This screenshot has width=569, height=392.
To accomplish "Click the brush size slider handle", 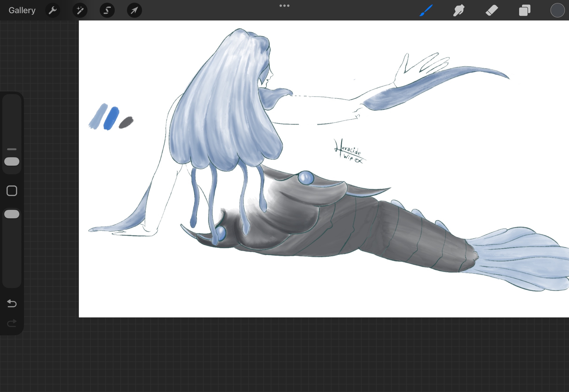I will tap(12, 161).
